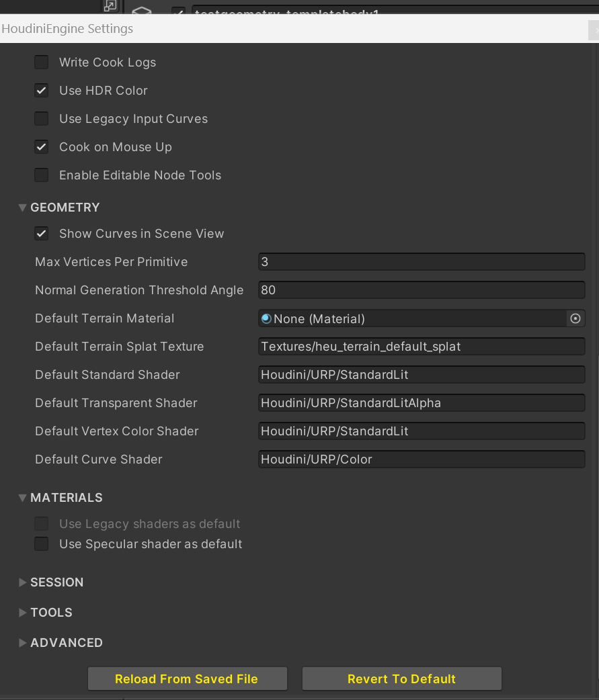The height and width of the screenshot is (700, 599).
Task: Expand the ADVANCED section
Action: click(x=23, y=642)
